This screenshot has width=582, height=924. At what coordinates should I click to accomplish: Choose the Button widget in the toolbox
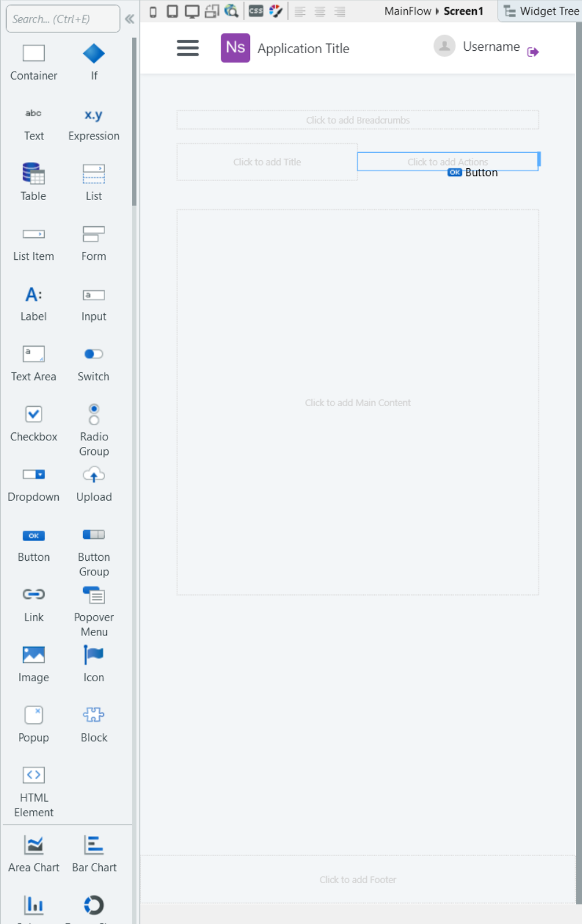point(34,544)
